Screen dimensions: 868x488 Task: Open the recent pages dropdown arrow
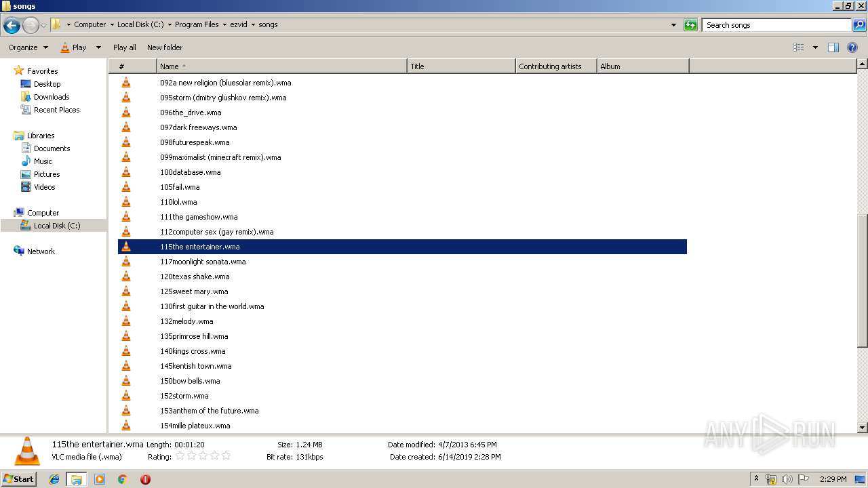44,25
